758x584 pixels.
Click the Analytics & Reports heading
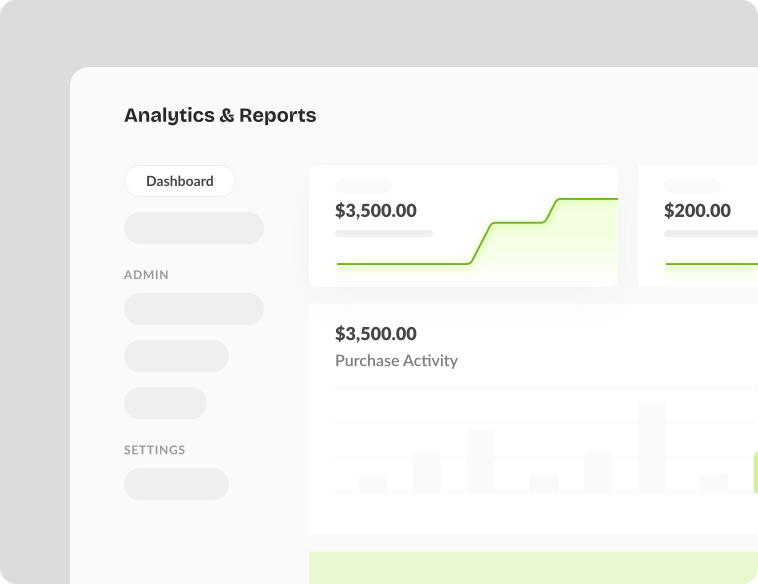(x=220, y=116)
